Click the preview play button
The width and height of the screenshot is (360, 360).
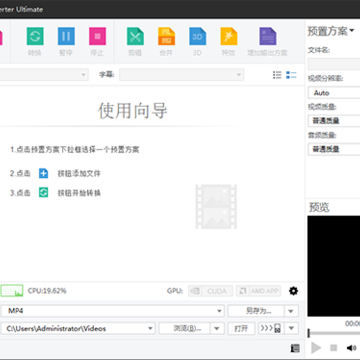click(316, 348)
